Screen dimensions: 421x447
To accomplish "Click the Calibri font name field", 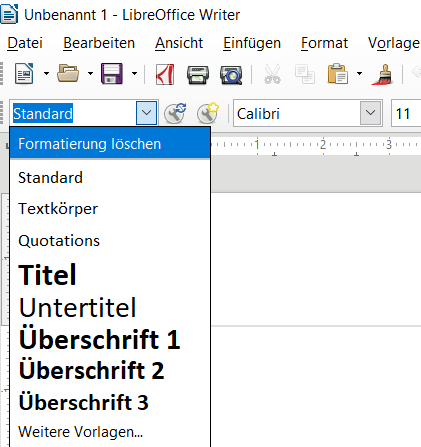I will 296,113.
